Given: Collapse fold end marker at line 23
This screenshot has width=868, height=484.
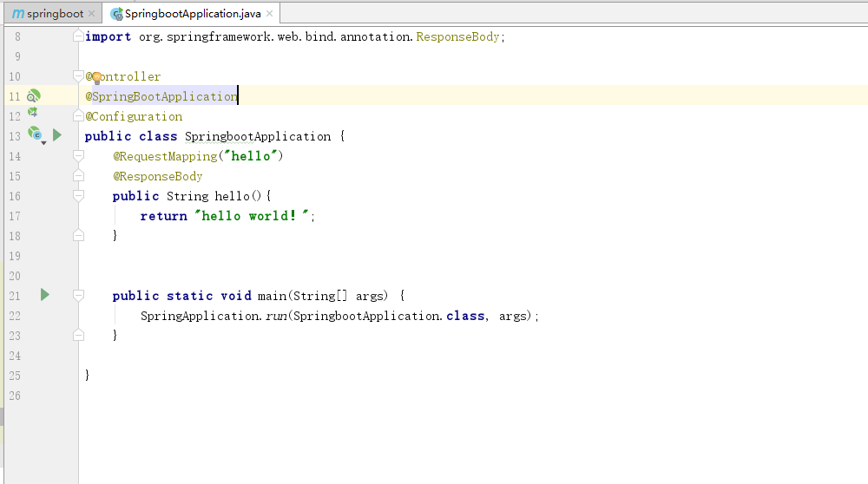Looking at the screenshot, I should pyautogui.click(x=78, y=335).
